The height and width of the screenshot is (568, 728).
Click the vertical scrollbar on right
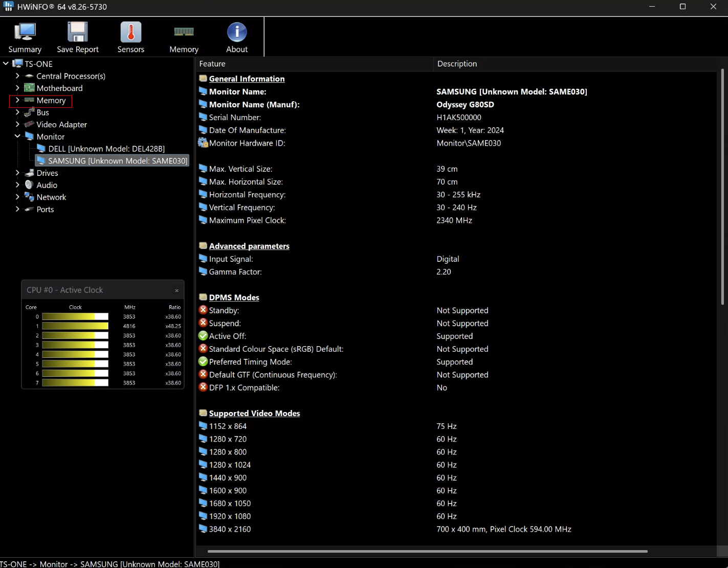tap(722, 187)
